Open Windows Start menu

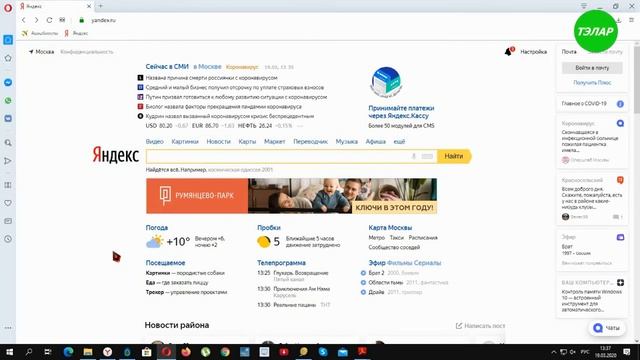(9, 352)
